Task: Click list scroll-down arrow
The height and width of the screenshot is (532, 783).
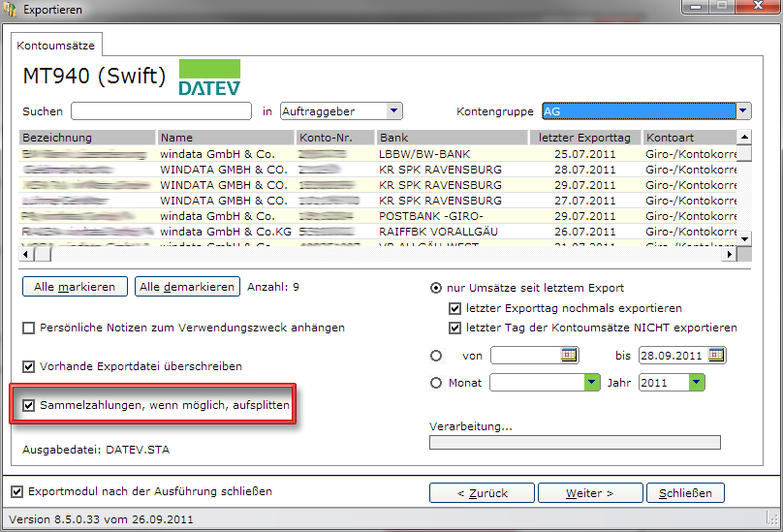Action: pyautogui.click(x=744, y=238)
